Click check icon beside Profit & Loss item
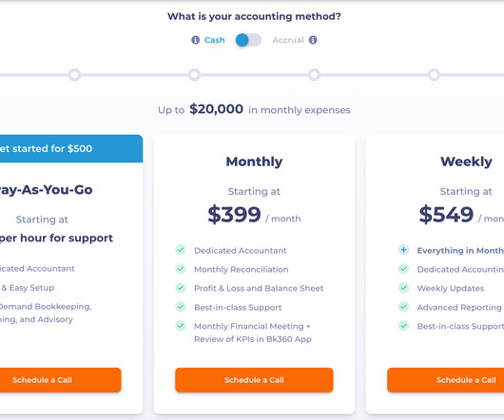This screenshot has width=504, height=420. pyautogui.click(x=181, y=288)
